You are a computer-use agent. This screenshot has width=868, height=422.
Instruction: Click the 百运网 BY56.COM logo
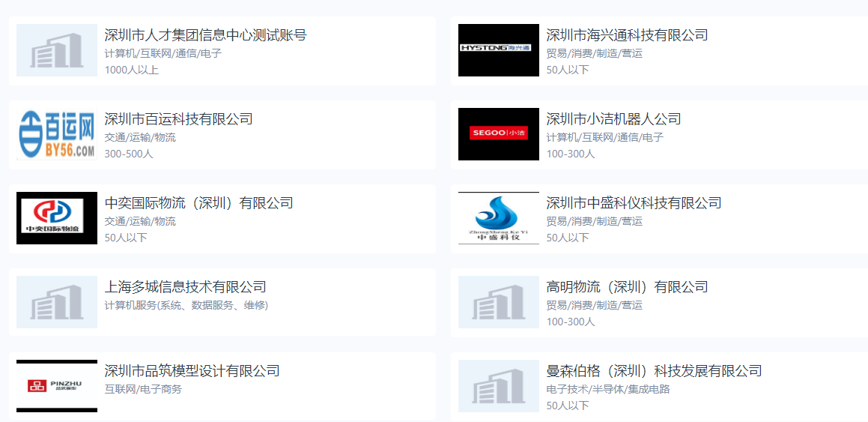57,134
